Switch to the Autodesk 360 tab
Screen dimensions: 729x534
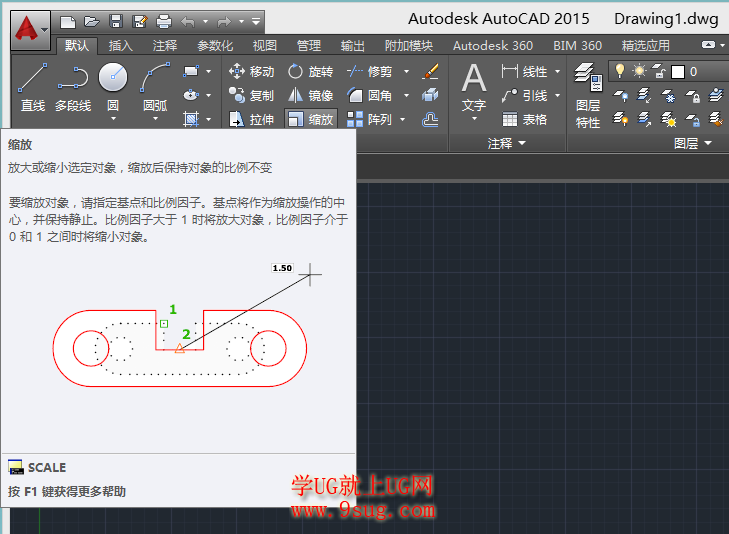[493, 46]
